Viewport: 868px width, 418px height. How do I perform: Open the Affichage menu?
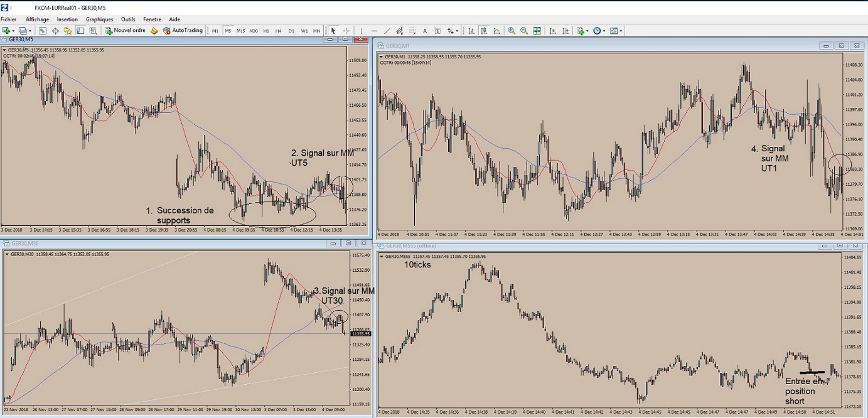38,19
